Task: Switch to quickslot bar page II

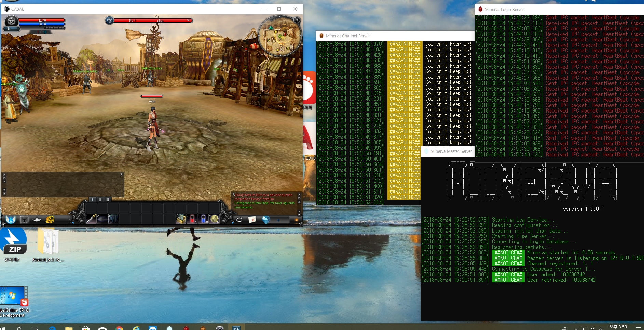Action: [100, 199]
